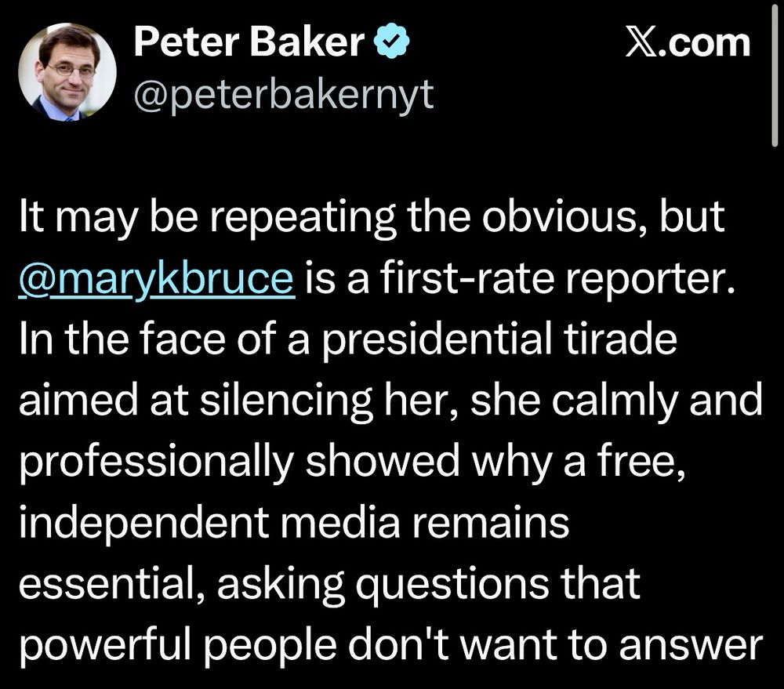784x689 pixels.
Task: Click the @peterbakernyt handle
Action: point(284,95)
